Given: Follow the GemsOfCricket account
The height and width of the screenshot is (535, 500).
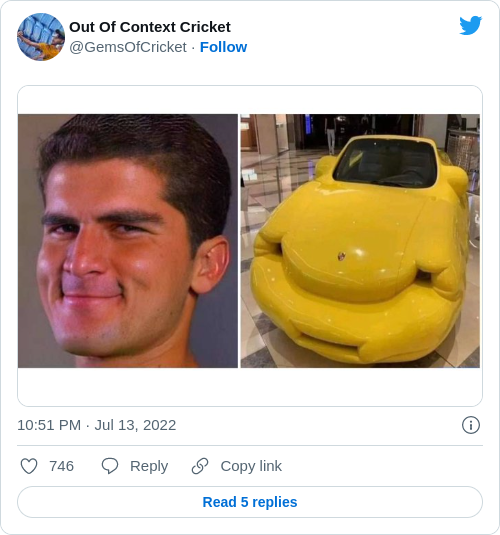Looking at the screenshot, I should (x=223, y=47).
